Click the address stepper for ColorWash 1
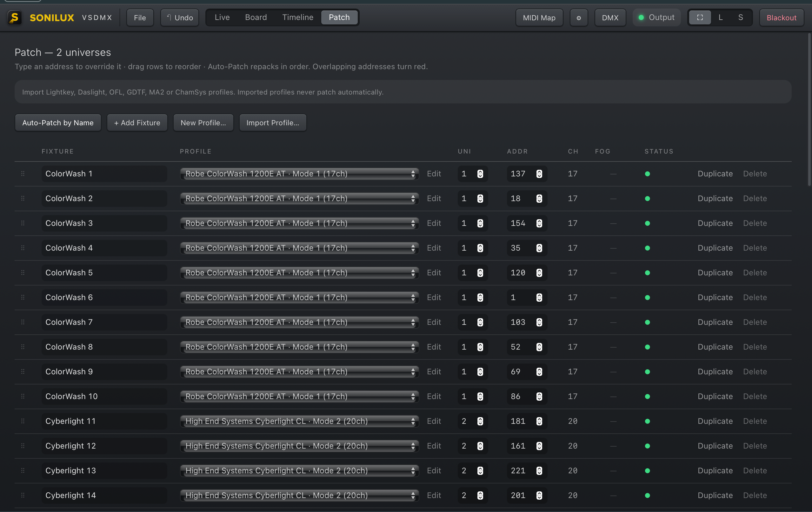812x512 pixels. click(539, 174)
